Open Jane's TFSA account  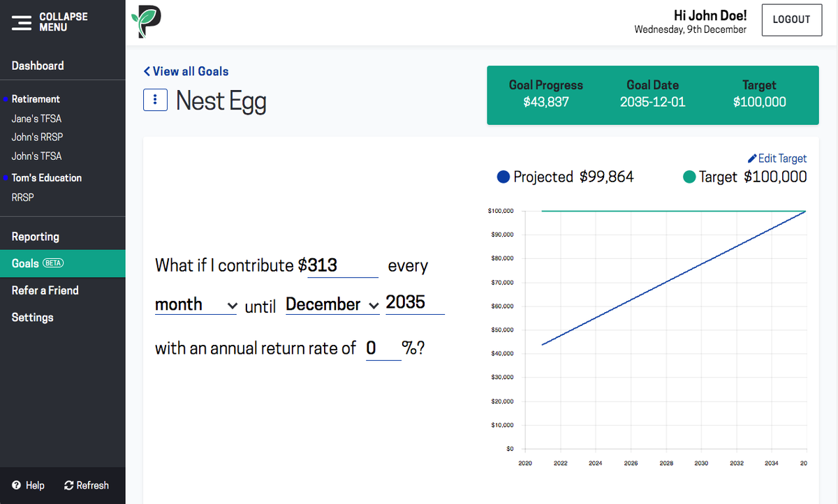pos(37,119)
